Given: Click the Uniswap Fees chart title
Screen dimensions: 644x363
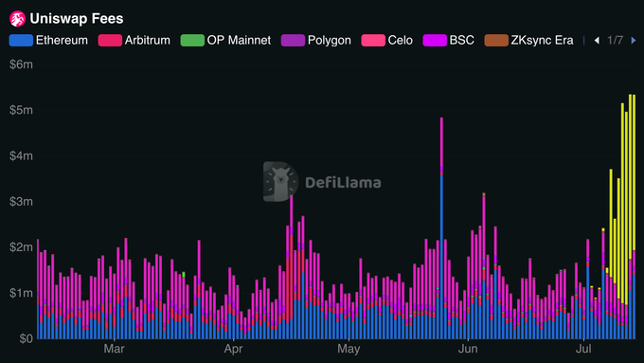Looking at the screenshot, I should click(77, 19).
